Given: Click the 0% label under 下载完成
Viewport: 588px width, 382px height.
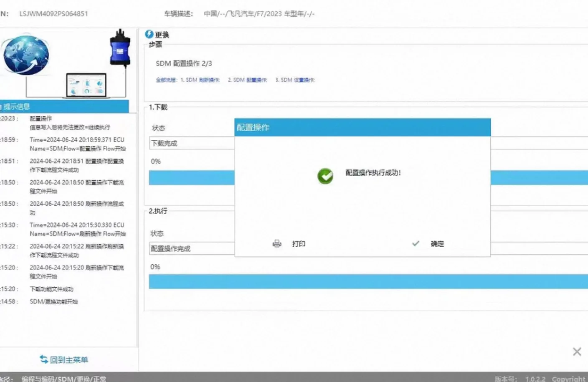Looking at the screenshot, I should click(156, 161).
